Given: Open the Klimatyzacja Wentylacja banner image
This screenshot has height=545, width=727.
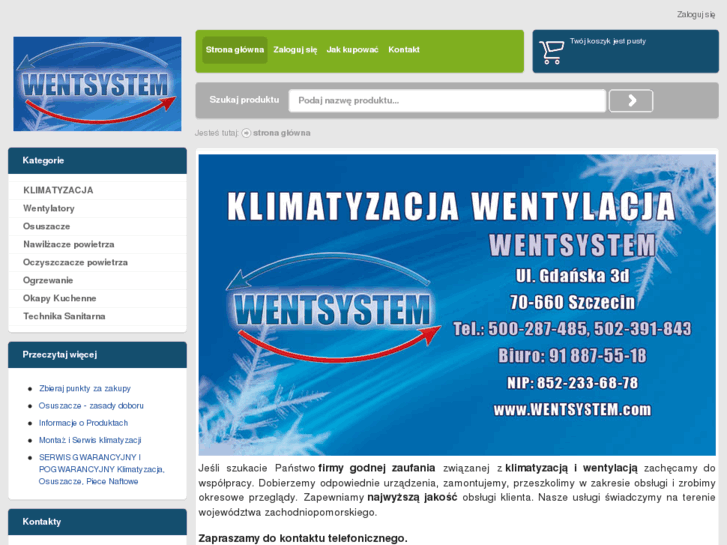Looking at the screenshot, I should [x=457, y=305].
